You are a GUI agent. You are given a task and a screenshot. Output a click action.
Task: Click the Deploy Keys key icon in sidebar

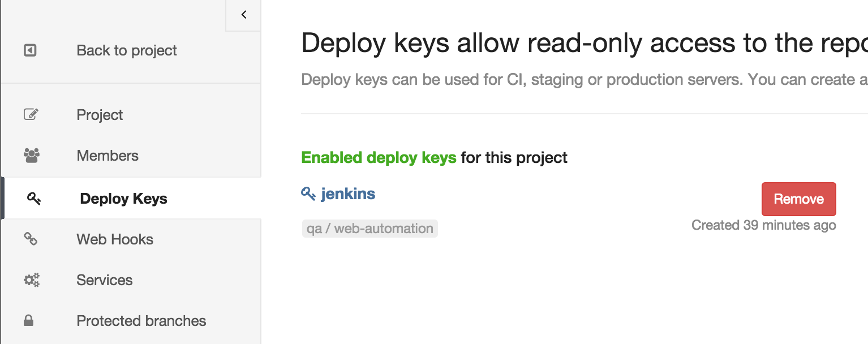(34, 199)
